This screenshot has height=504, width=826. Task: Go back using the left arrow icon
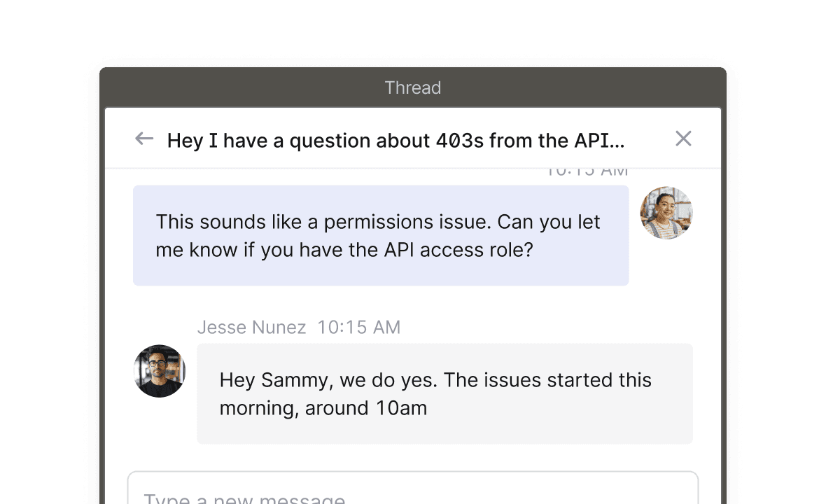click(144, 139)
